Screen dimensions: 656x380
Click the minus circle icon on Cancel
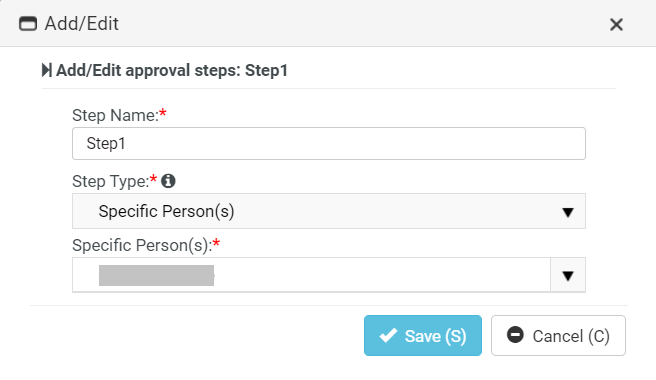pyautogui.click(x=515, y=335)
